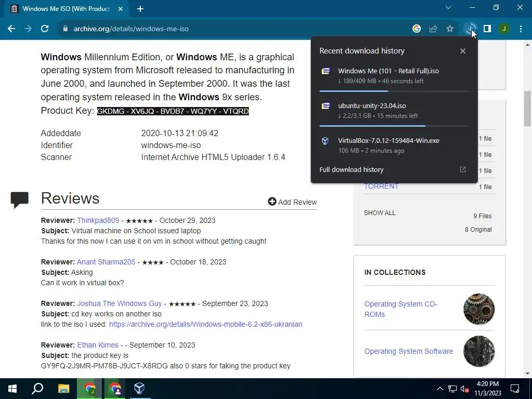Open the tab search dropdown arrow
The height and width of the screenshot is (399, 532).
pos(448,7)
